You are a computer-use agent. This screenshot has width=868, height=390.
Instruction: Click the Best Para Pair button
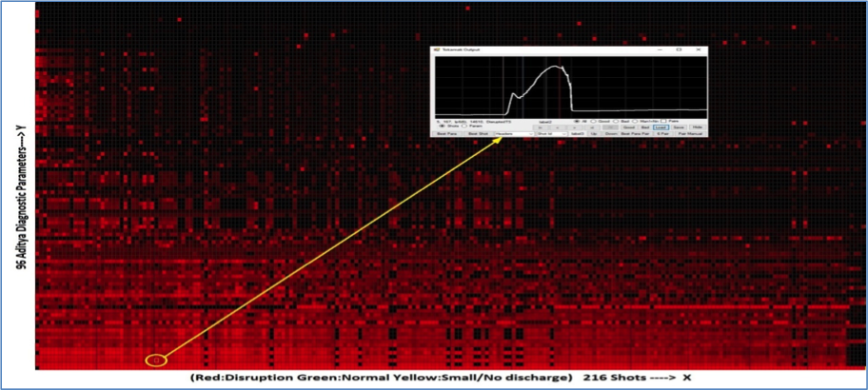pyautogui.click(x=635, y=134)
